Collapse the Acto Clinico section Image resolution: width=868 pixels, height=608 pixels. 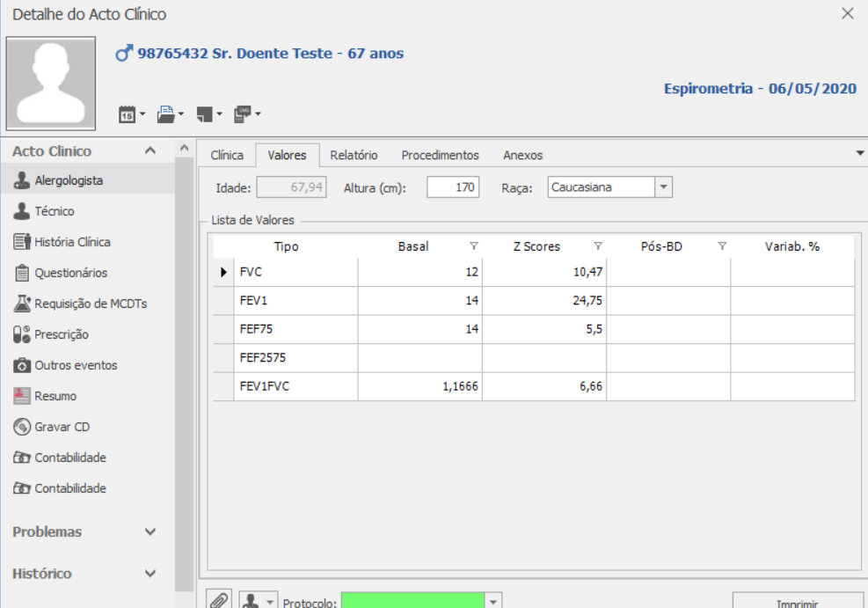coord(150,151)
